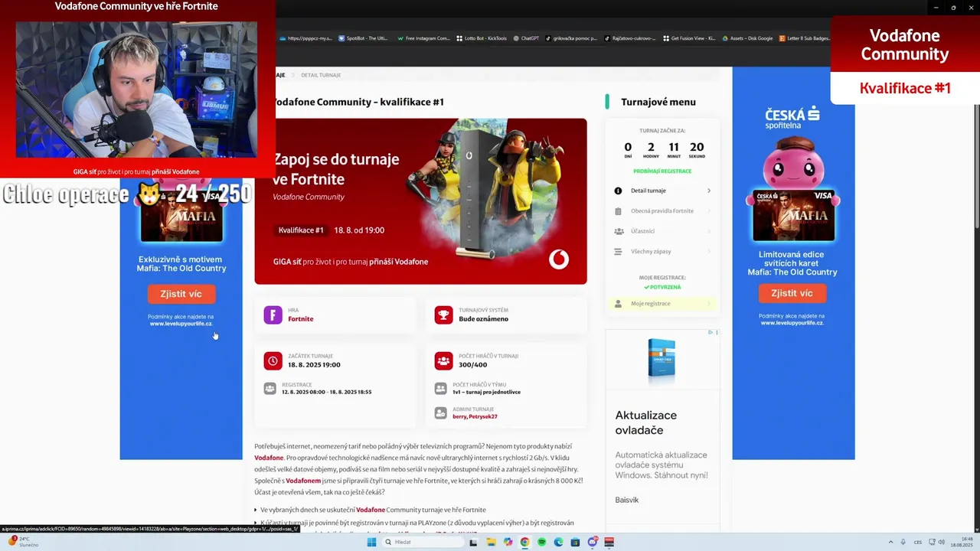Open Obecná pravidla Fortnite menu item
Image resolution: width=980 pixels, height=551 pixels.
[x=662, y=211]
